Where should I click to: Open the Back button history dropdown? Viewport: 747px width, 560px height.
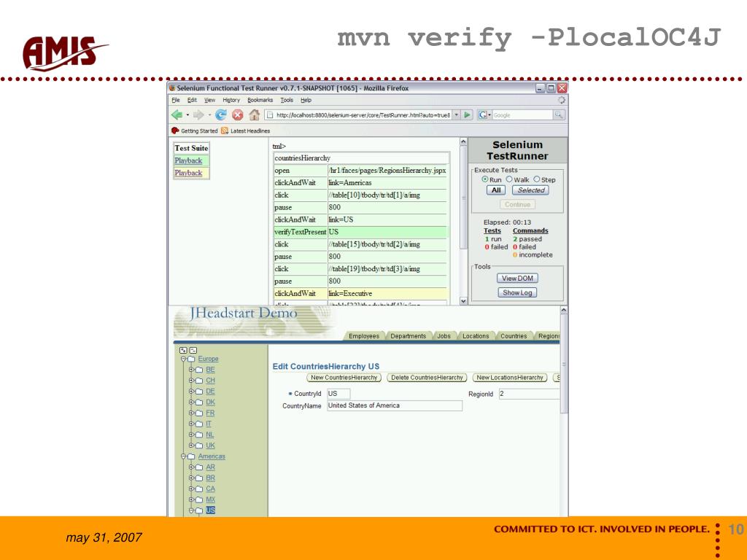click(187, 115)
